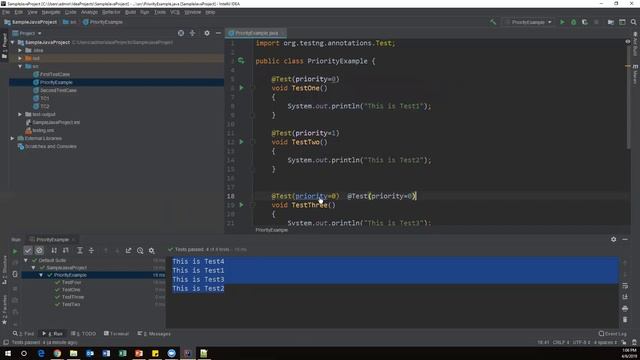640x360 pixels.
Task: Open the TODO tool window button
Action: click(x=83, y=333)
